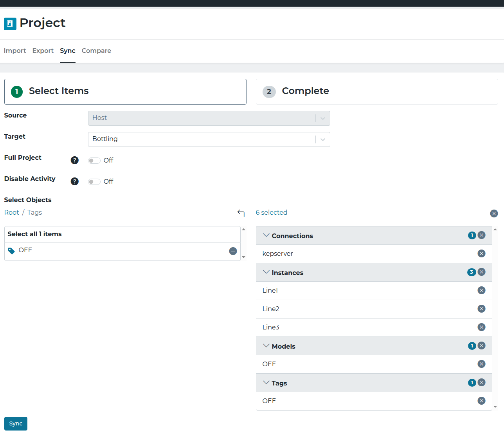Navigate to Root via the breadcrumb link
The width and height of the screenshot is (504, 436).
click(11, 212)
